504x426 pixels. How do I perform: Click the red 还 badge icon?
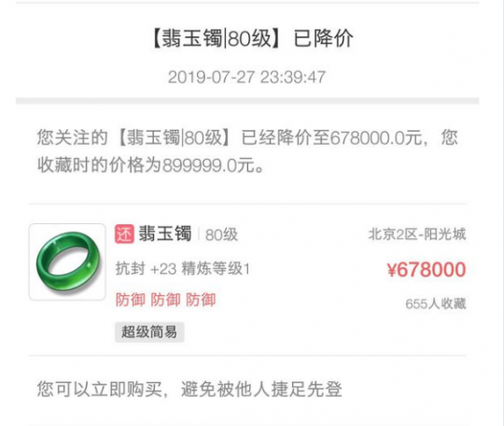pyautogui.click(x=124, y=234)
